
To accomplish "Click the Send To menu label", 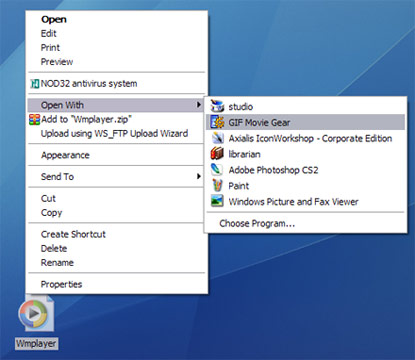I will click(57, 176).
